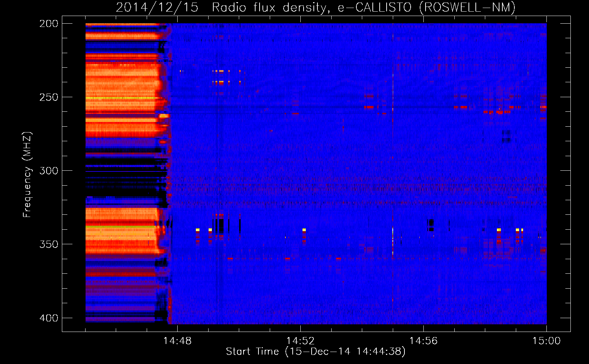Click the 14:52 time tick label
This screenshot has height=364, width=589.
pyautogui.click(x=300, y=341)
